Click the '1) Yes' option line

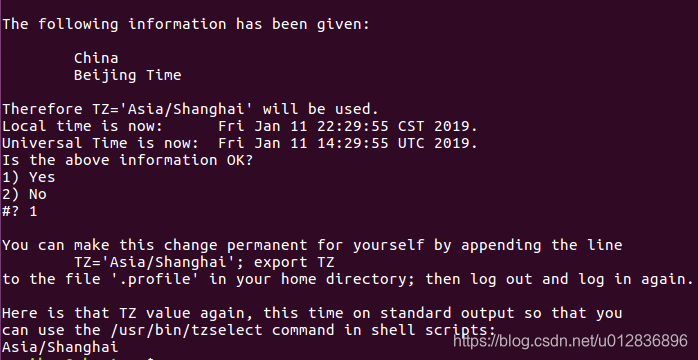[29, 177]
